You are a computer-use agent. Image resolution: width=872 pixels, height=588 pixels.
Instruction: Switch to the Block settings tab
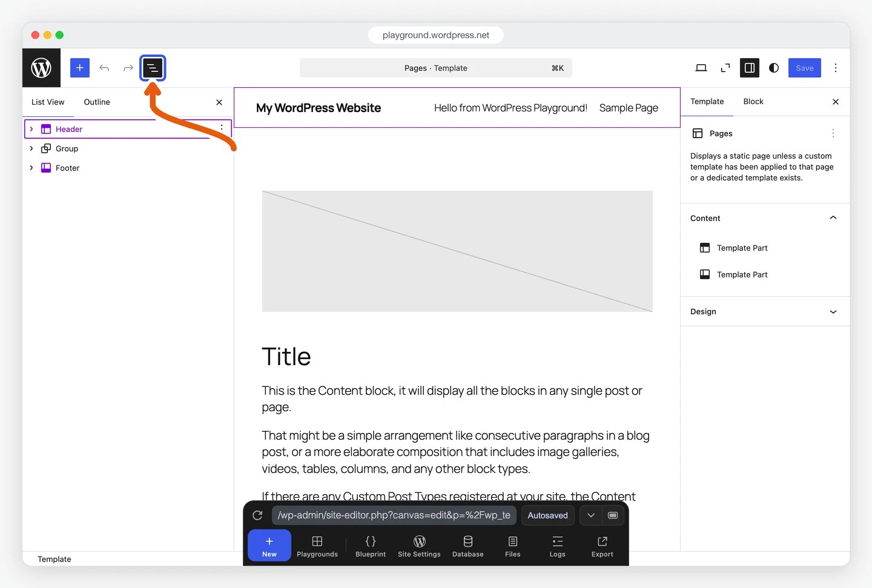tap(753, 102)
